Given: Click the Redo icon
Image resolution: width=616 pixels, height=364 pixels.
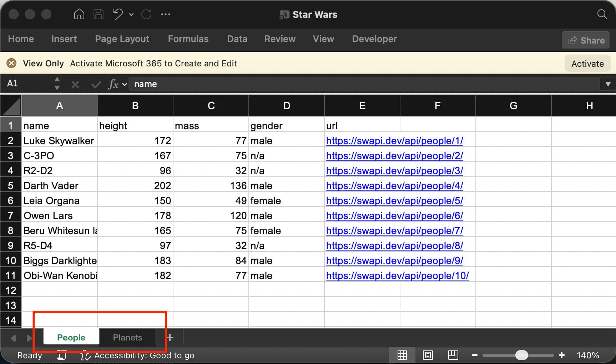Looking at the screenshot, I should (146, 14).
